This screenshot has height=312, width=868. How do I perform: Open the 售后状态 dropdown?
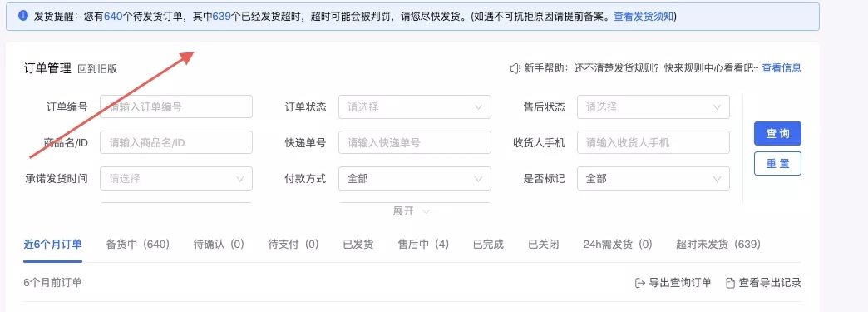pos(653,107)
